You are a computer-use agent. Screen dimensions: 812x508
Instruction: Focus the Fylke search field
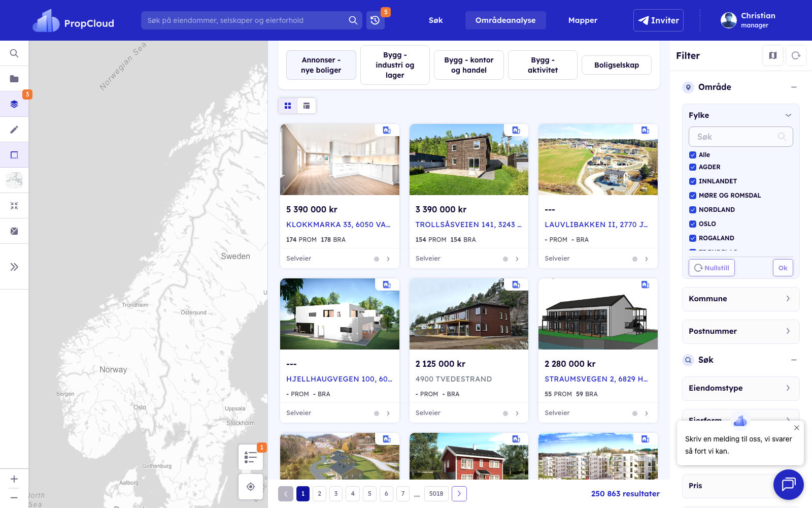[740, 137]
